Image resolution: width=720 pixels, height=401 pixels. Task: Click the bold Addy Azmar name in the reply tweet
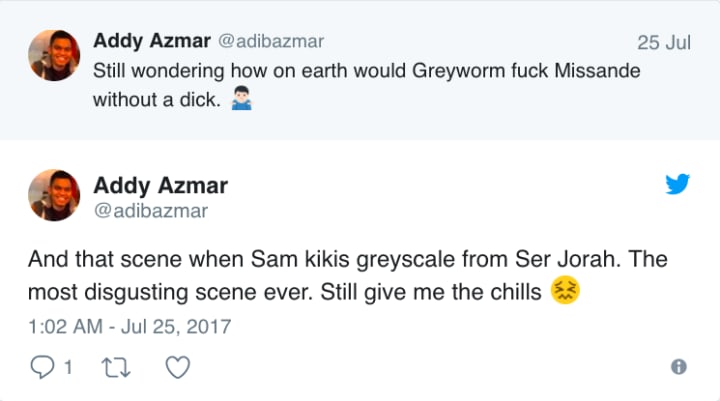(160, 185)
